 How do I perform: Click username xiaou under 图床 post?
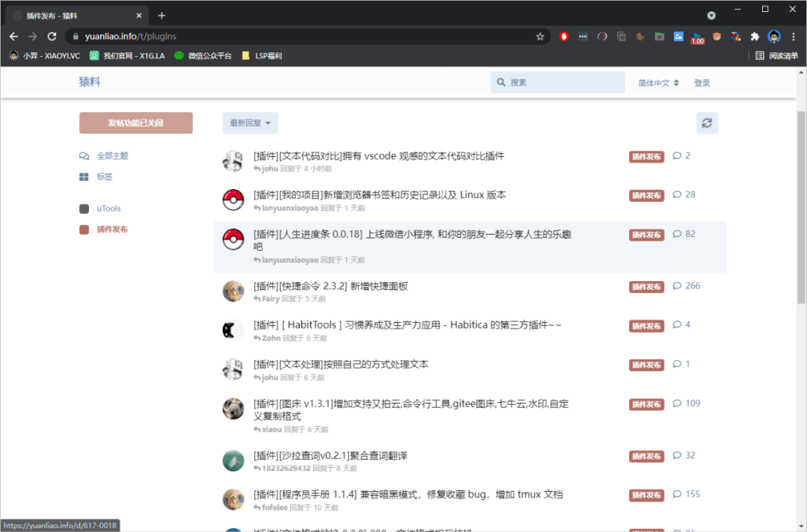271,429
